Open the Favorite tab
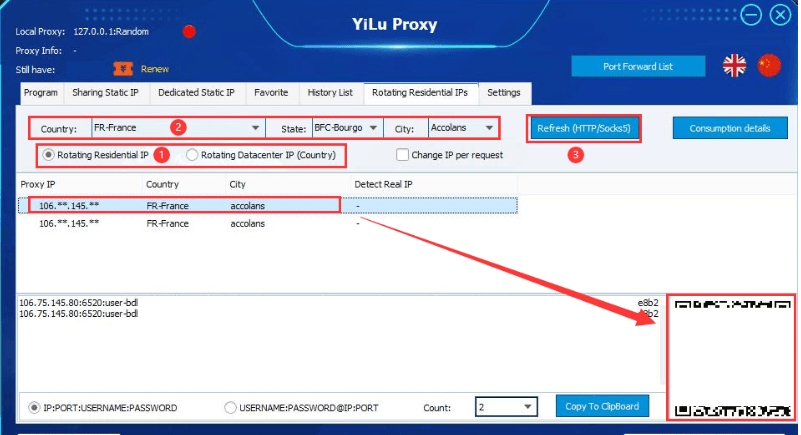Screen dimensions: 801x435 [271, 93]
